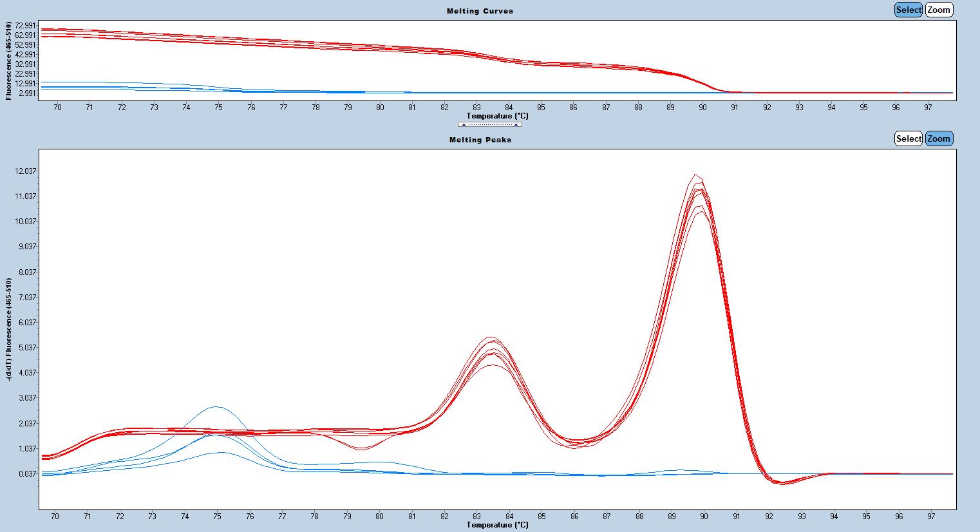Click the 72.991 tick on Melting Curves axis

coord(26,26)
